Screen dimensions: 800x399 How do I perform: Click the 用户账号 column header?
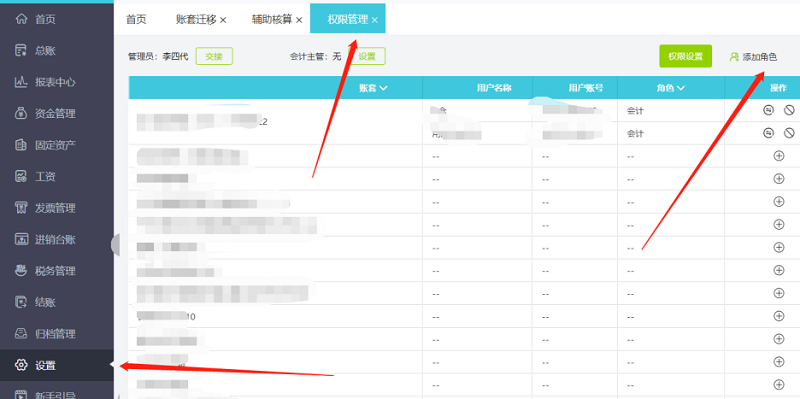tap(586, 88)
